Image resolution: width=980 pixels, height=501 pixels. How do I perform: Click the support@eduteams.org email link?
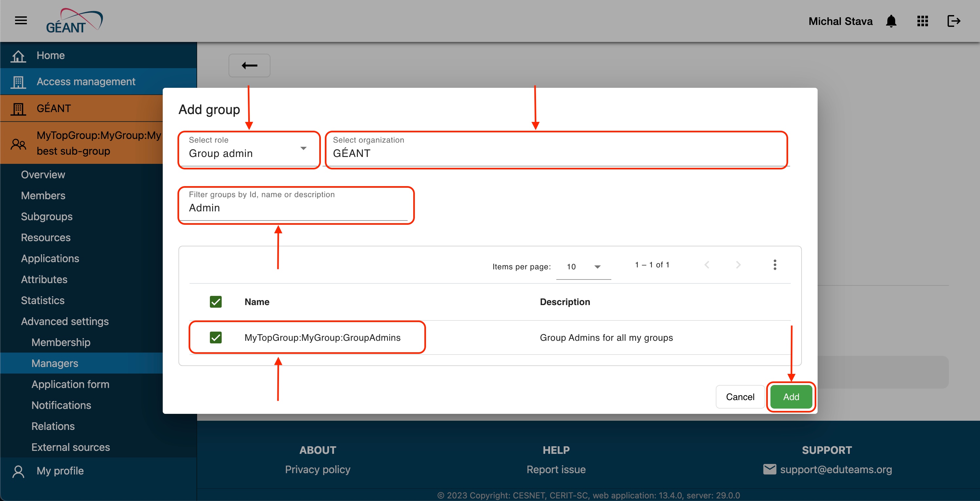[x=835, y=470]
